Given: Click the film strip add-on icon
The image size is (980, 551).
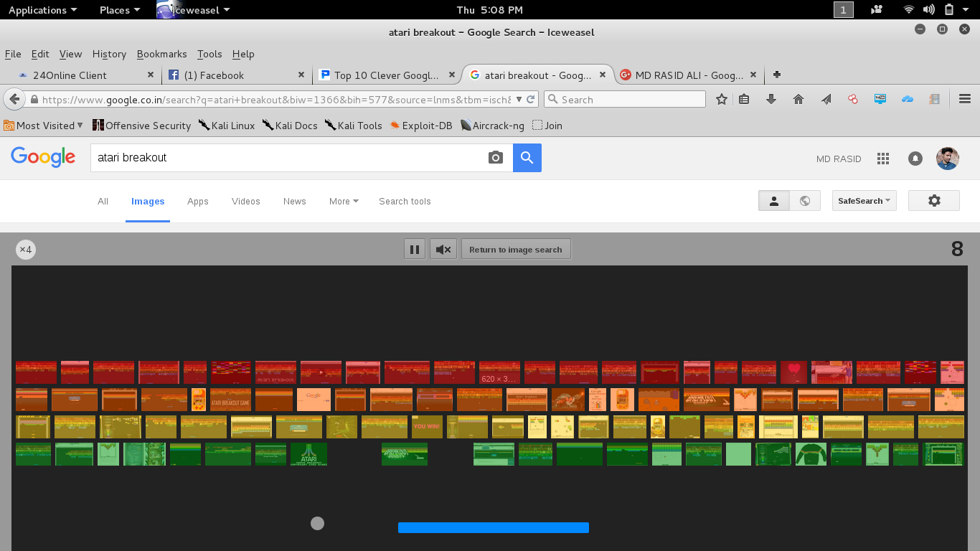Looking at the screenshot, I should click(935, 100).
